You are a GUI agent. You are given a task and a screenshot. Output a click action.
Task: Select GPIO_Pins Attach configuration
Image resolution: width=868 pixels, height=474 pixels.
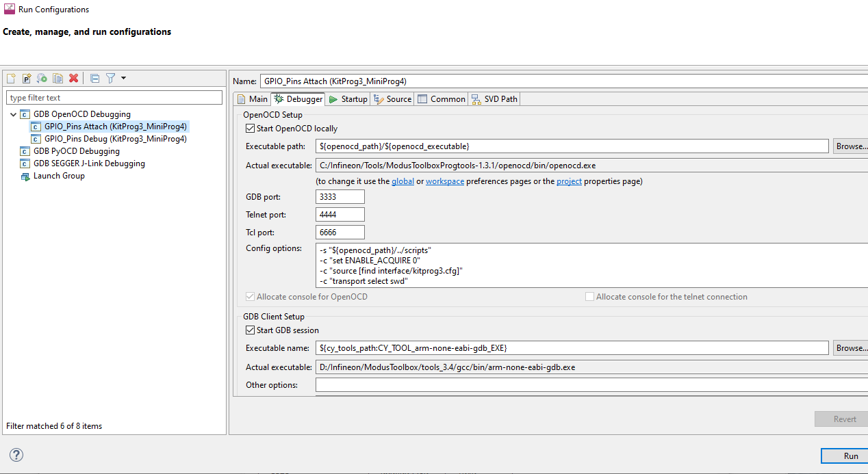(x=115, y=127)
